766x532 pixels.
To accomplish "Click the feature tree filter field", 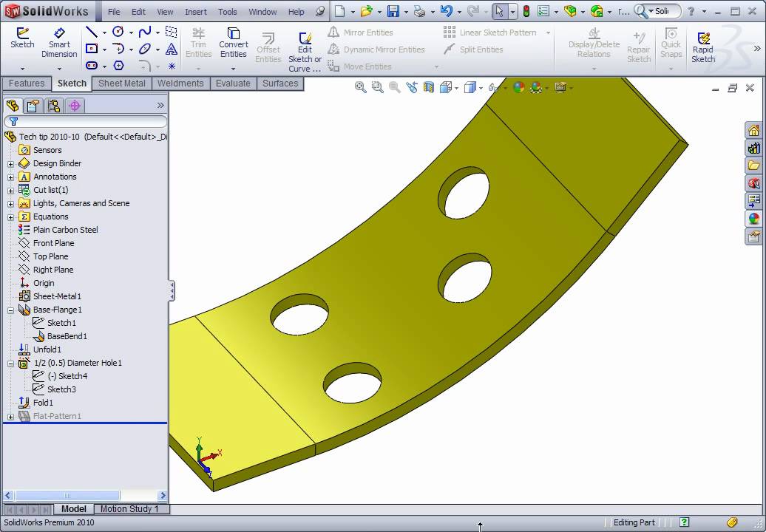I will click(86, 121).
